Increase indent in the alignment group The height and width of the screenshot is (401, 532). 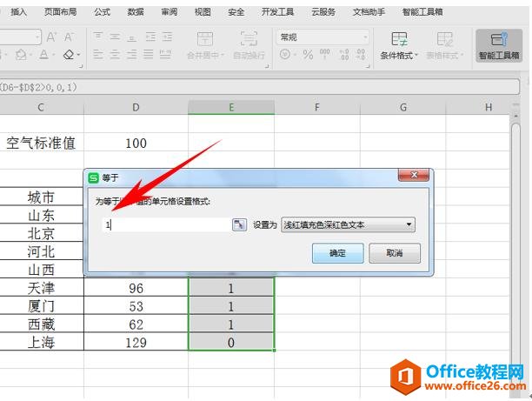coord(167,37)
